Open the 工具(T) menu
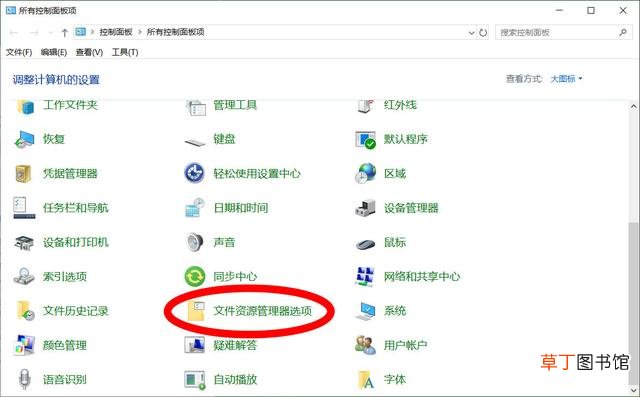 [125, 52]
